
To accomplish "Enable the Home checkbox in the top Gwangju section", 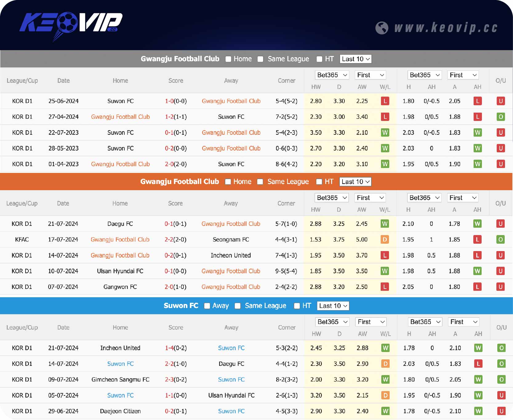I will 228,59.
